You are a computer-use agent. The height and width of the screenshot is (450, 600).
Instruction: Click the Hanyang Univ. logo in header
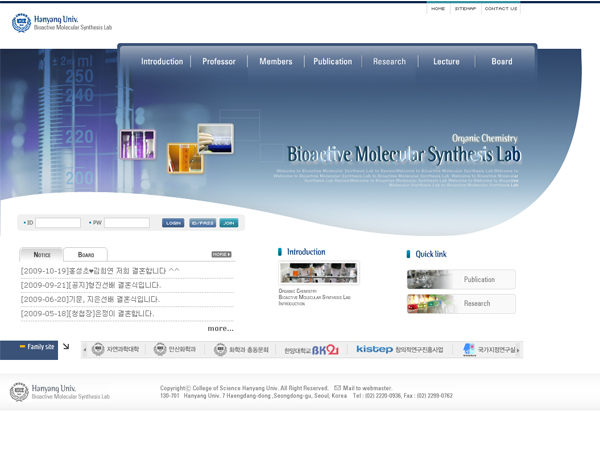61,23
